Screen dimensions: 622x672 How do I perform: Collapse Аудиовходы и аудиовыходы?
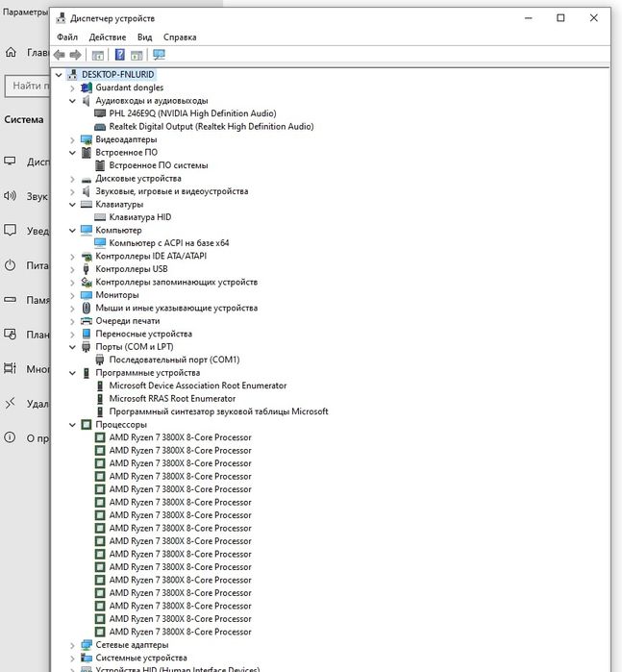72,101
